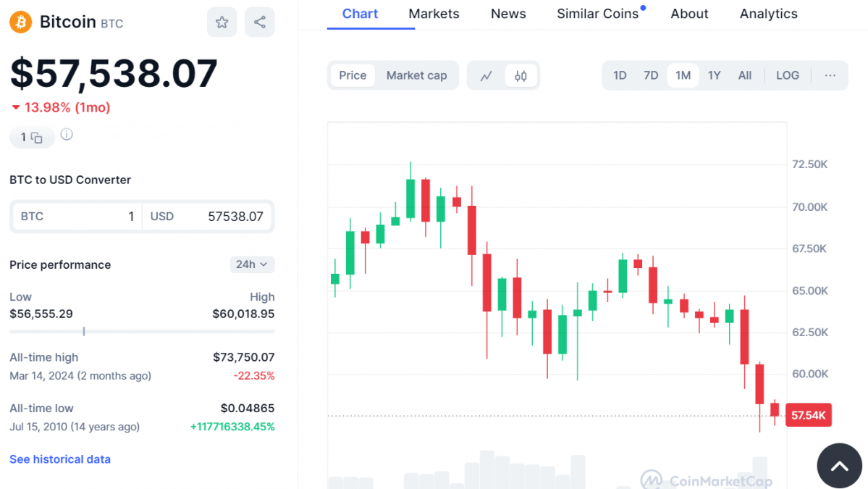Click the low-high price range slider
This screenshot has width=868, height=489.
click(142, 331)
